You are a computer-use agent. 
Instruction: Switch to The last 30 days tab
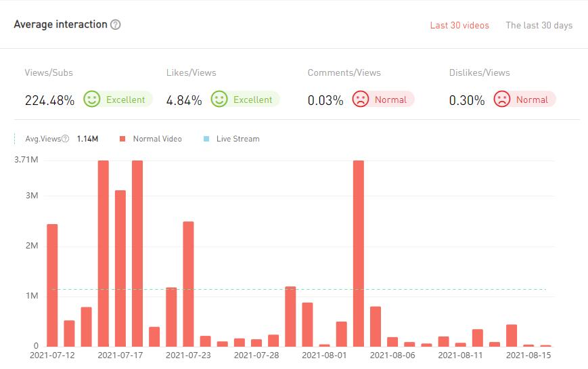[539, 26]
